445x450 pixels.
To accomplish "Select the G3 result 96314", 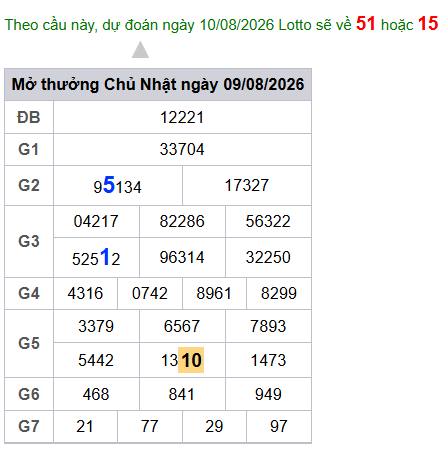I will point(182,257).
